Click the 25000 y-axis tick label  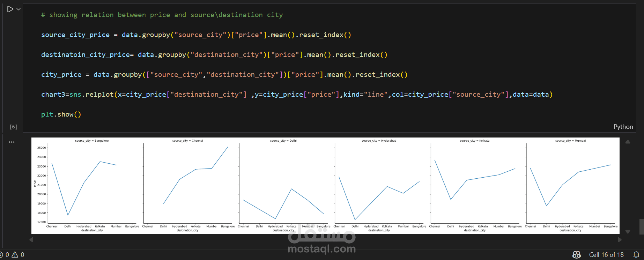click(42, 148)
